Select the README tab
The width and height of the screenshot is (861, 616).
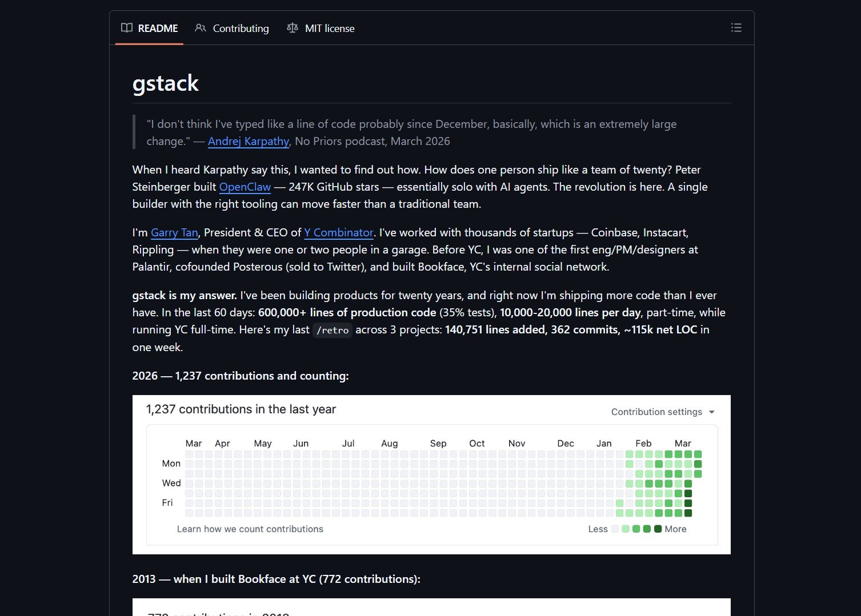click(157, 28)
